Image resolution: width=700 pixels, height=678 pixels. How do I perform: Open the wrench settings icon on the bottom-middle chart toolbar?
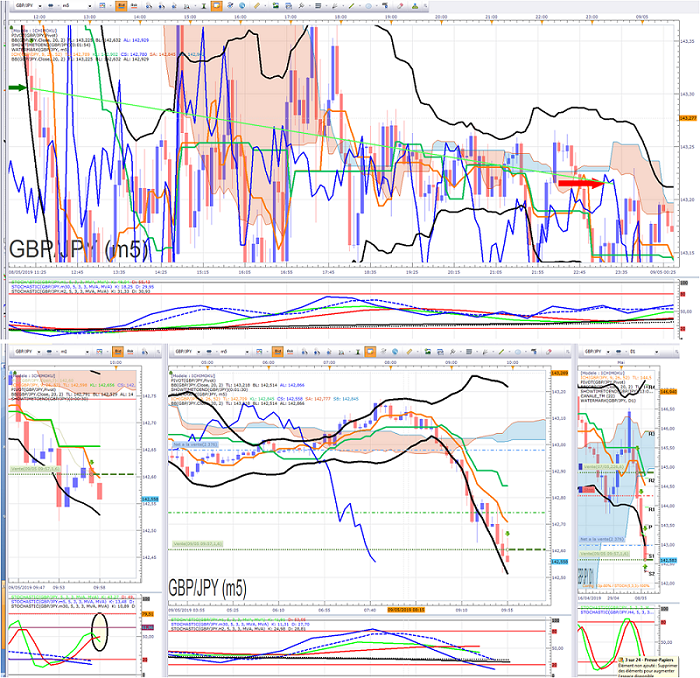coord(452,352)
